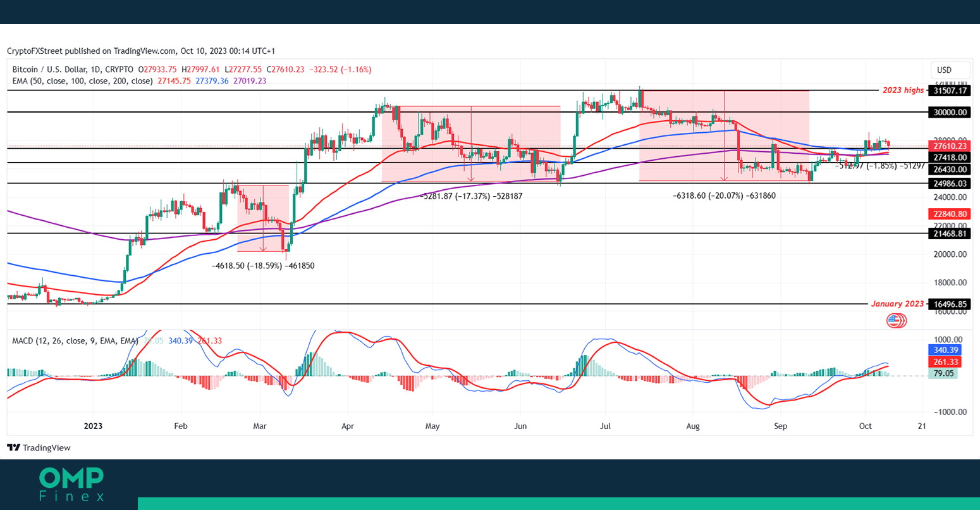Viewport: 980px width, 510px height.
Task: Click the OMP Finex logo
Action: point(71,485)
